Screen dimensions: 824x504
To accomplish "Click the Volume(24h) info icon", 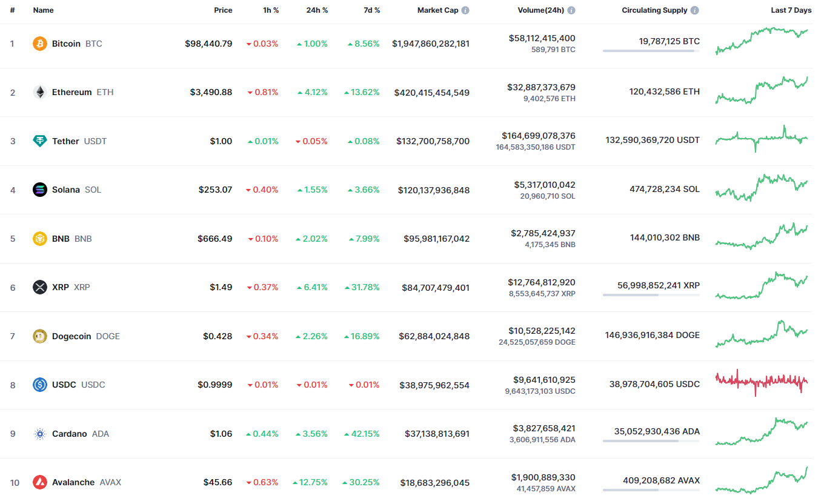I will [571, 10].
